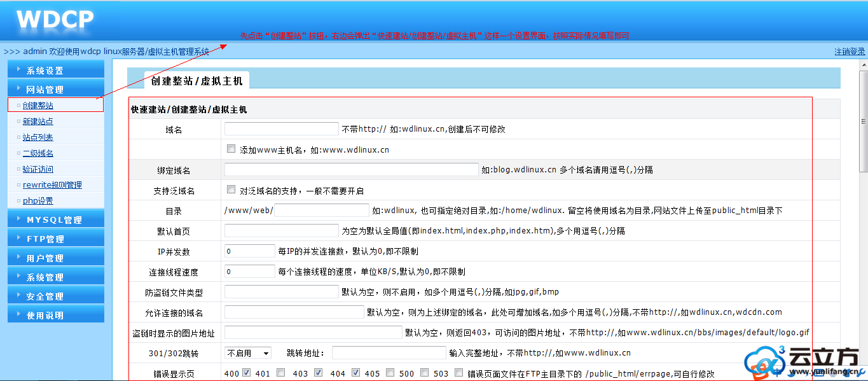Click the 301/302跳转 row label
868x381 pixels.
[174, 353]
